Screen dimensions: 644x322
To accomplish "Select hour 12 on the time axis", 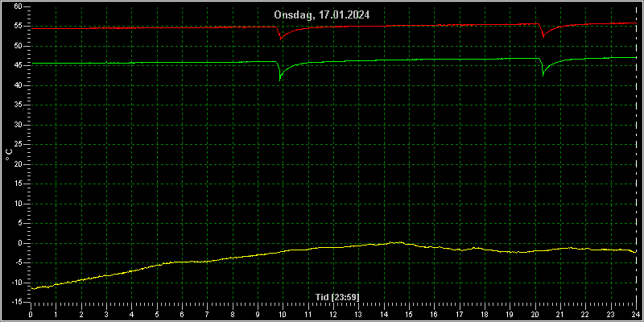I will coord(333,314).
